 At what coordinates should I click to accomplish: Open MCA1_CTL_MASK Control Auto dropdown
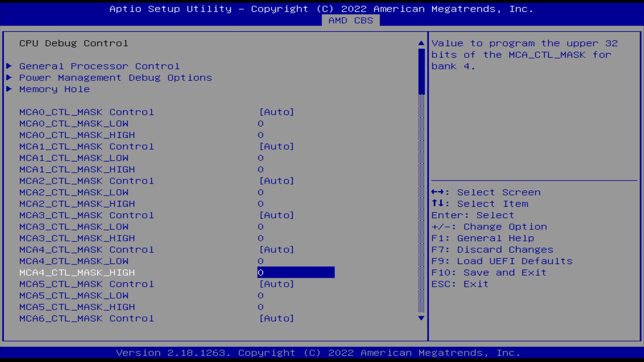pyautogui.click(x=277, y=146)
